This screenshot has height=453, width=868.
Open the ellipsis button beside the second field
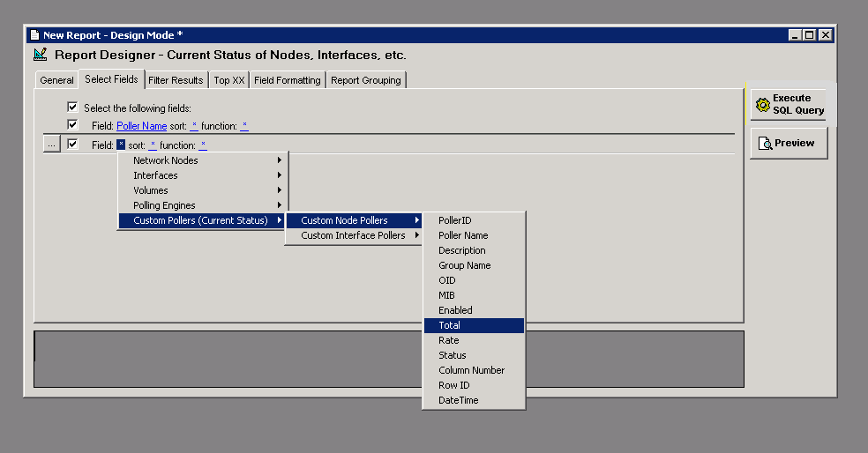[x=51, y=145]
